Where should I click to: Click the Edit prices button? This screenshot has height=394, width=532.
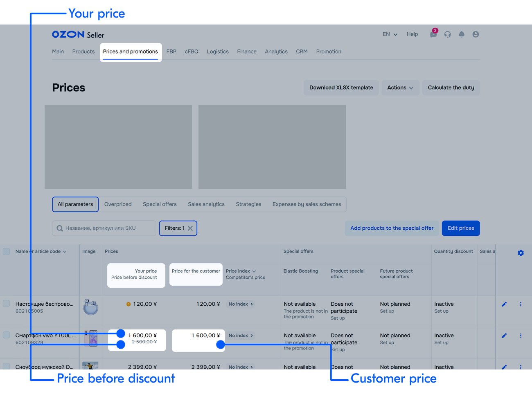pyautogui.click(x=461, y=228)
